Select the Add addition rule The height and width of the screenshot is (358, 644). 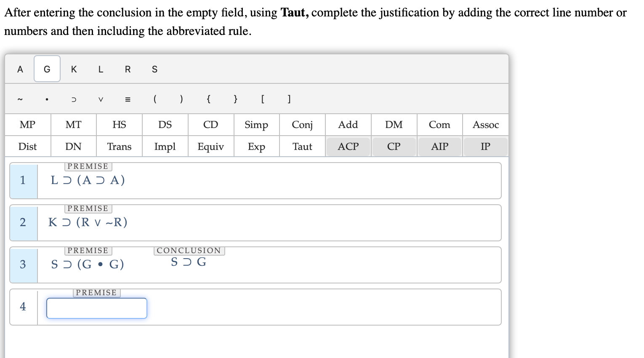pyautogui.click(x=348, y=125)
